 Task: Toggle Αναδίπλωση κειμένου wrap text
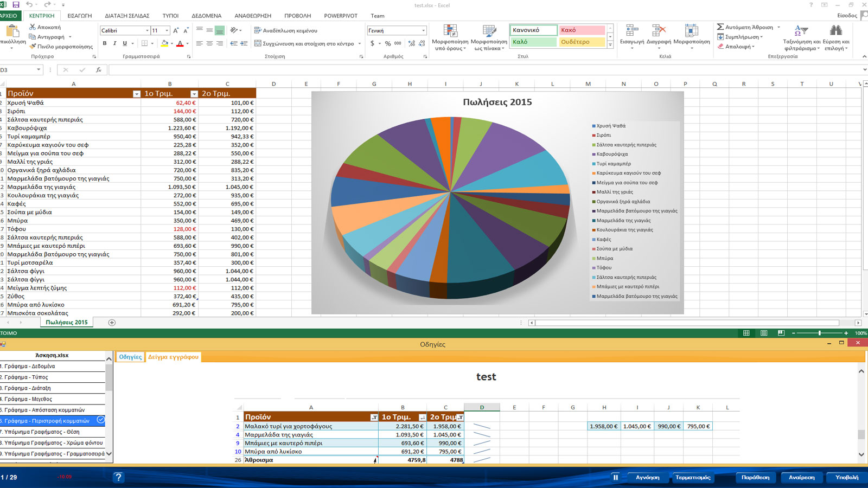pyautogui.click(x=286, y=30)
